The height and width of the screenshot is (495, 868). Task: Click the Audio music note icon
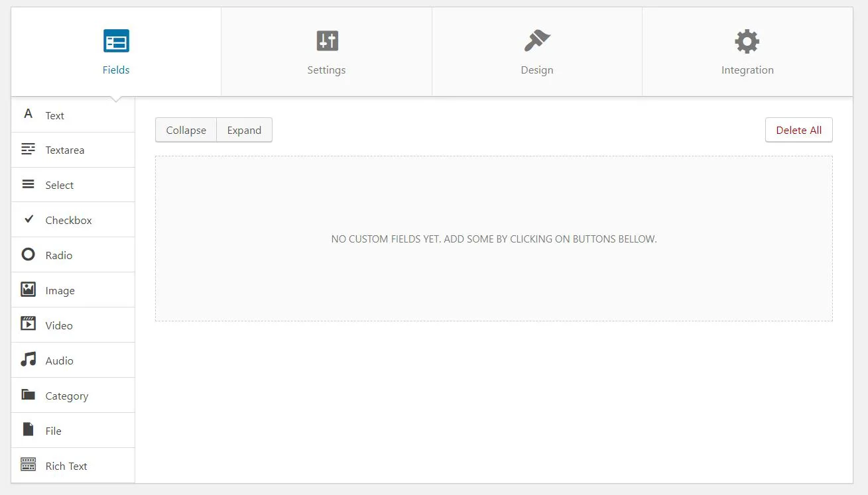tap(28, 360)
